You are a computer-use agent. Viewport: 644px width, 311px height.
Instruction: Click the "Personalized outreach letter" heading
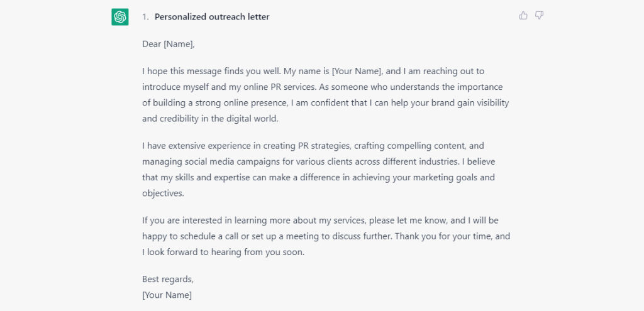point(212,17)
